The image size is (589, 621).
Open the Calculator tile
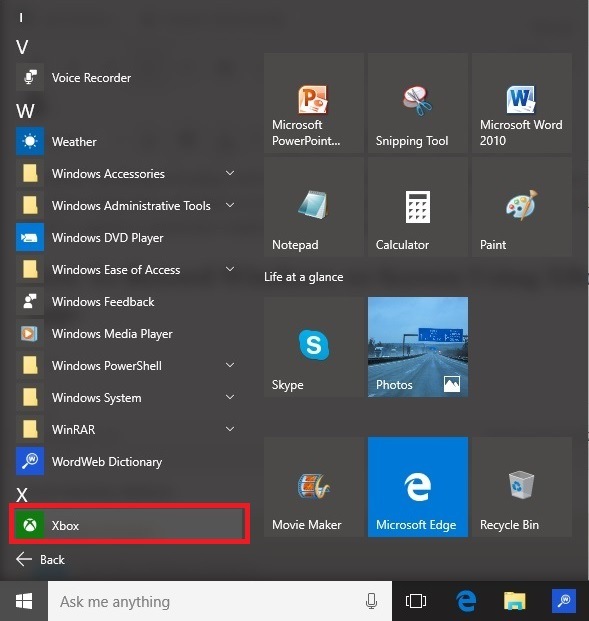[417, 207]
